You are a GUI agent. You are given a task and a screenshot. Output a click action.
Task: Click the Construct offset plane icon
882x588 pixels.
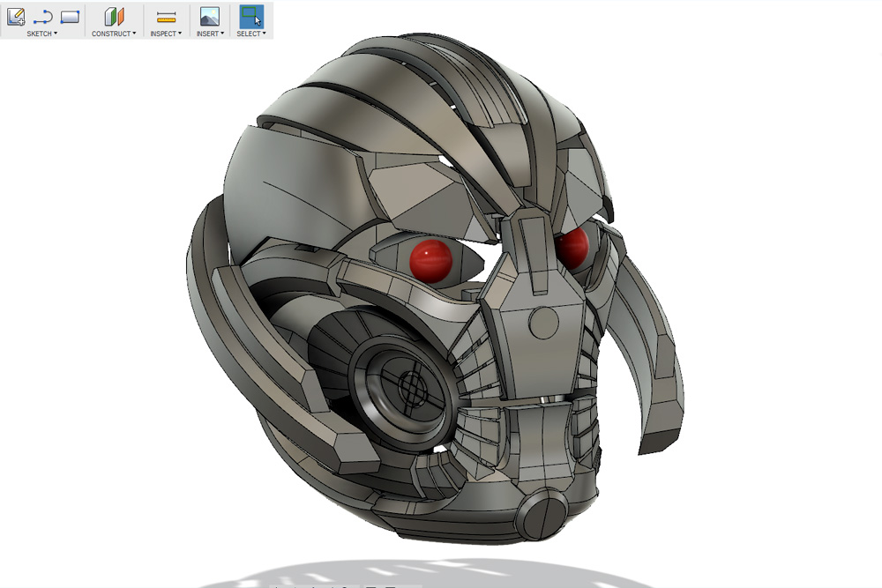point(114,16)
